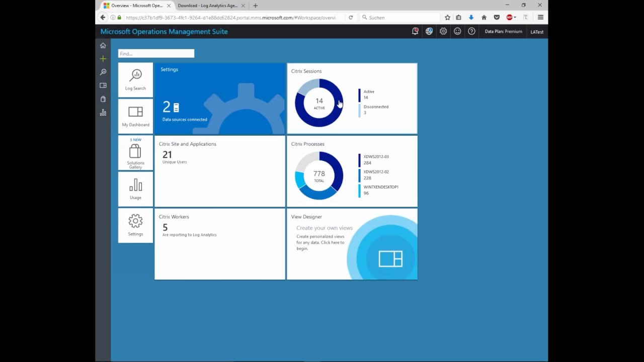Screen dimensions: 644x362
Task: Click the green plus icon in sidebar
Action: click(103, 59)
